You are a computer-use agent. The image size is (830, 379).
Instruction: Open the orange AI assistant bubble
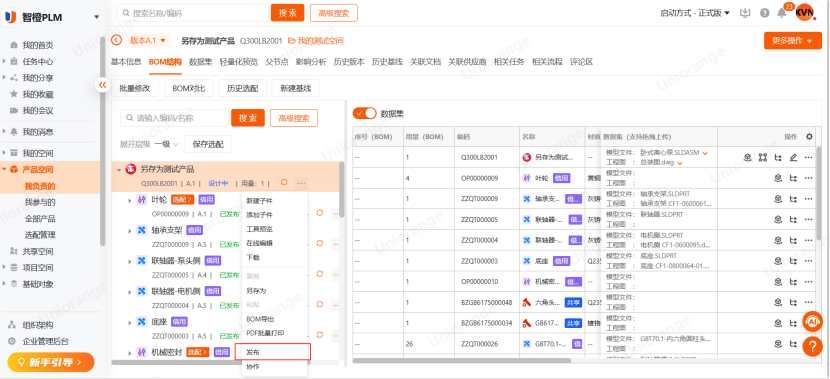pyautogui.click(x=812, y=321)
